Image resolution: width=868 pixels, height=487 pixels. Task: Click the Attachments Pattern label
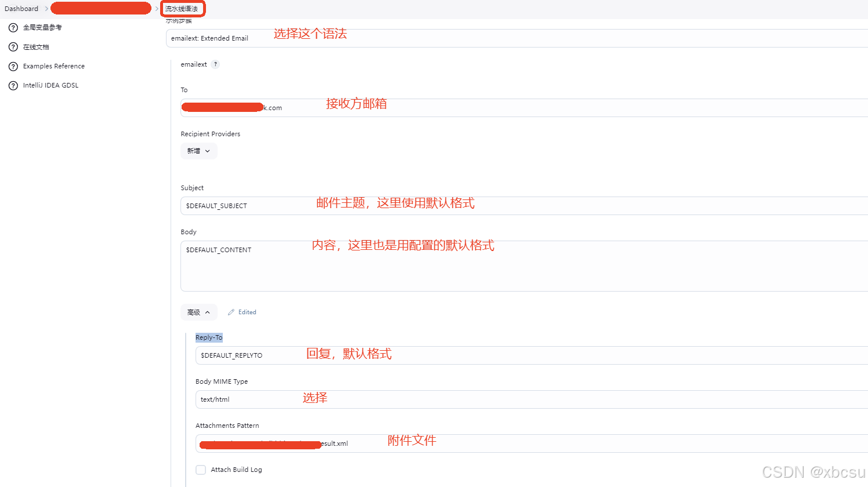[x=227, y=426]
